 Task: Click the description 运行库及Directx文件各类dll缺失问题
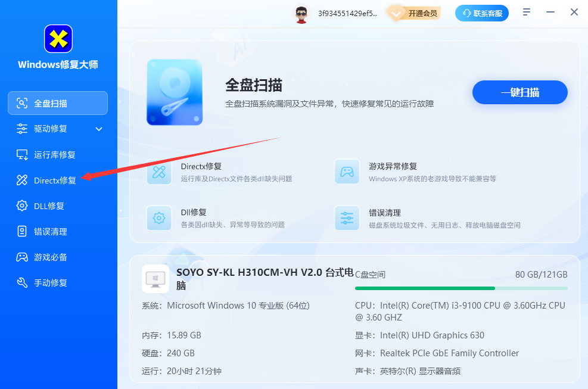(237, 179)
